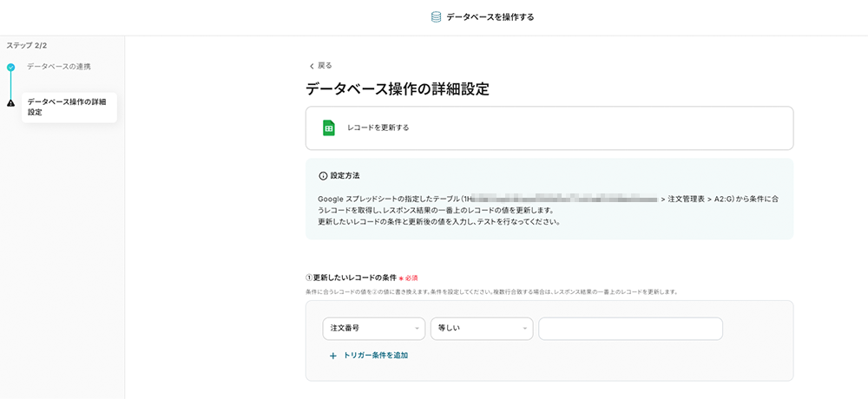Click the database icon in the header
The image size is (868, 399).
[436, 16]
